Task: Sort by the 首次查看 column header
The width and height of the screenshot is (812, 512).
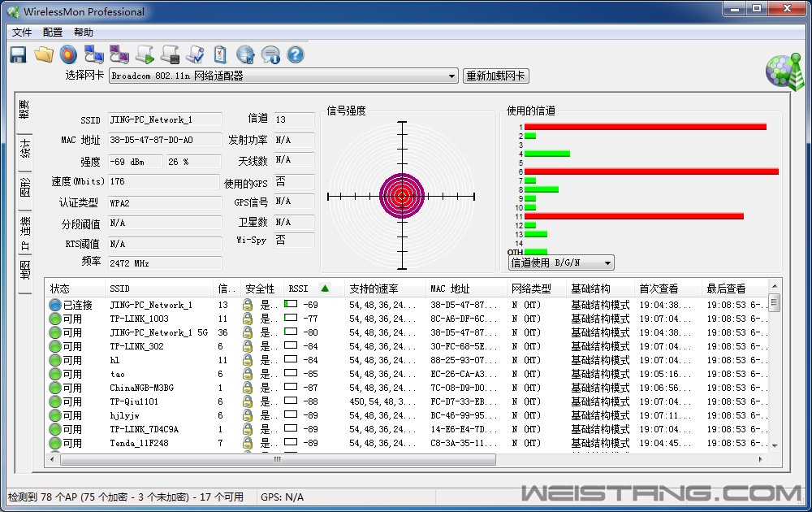Action: coord(668,289)
